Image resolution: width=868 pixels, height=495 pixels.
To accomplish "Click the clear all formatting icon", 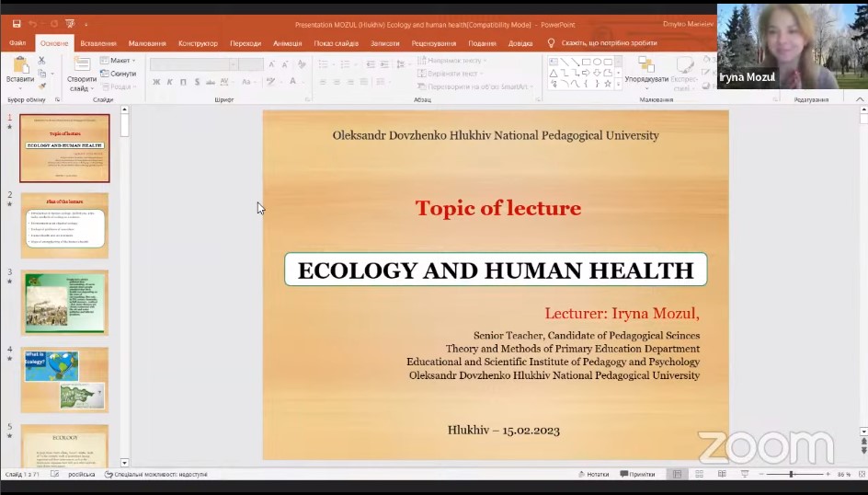I will tap(302, 64).
